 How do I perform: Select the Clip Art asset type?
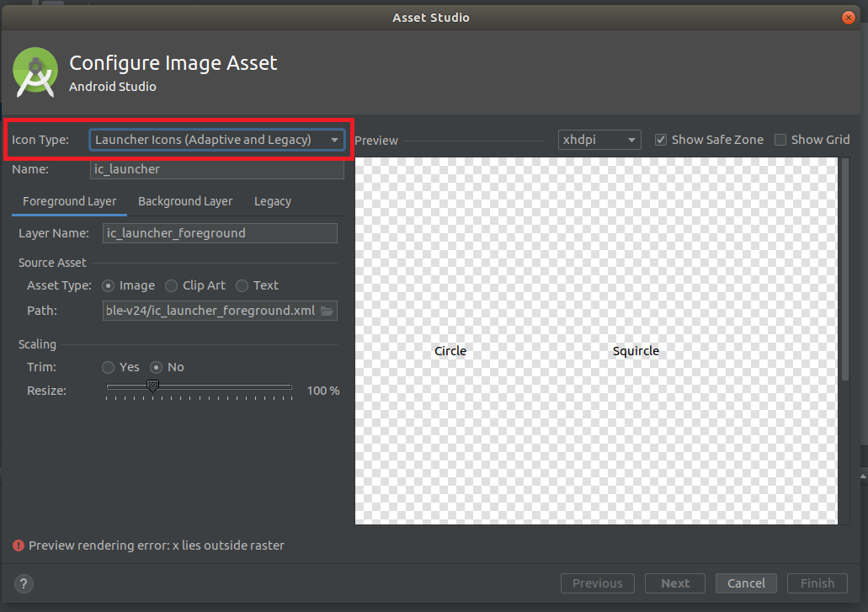tap(171, 285)
